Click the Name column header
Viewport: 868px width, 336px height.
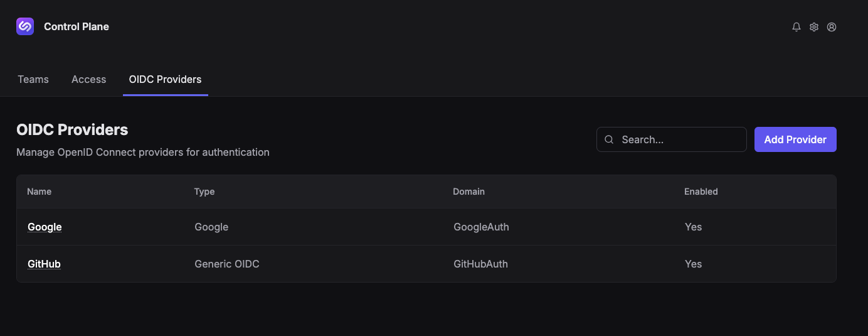point(40,192)
